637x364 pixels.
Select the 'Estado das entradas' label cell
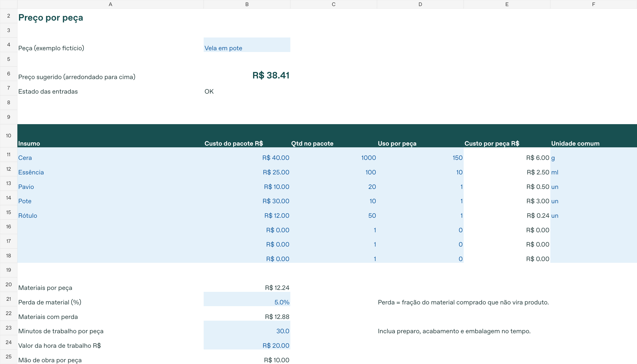click(x=110, y=88)
